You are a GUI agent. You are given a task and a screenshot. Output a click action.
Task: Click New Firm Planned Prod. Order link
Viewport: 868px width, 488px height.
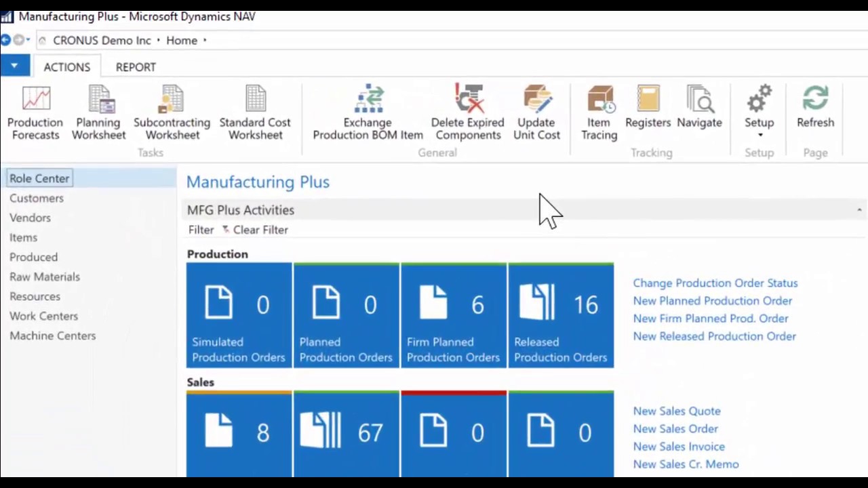click(710, 319)
